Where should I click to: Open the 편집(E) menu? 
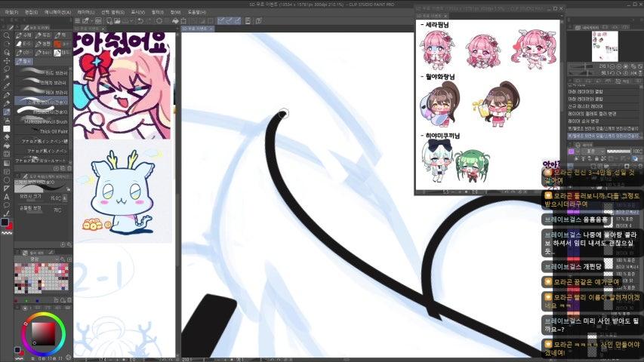[31, 12]
